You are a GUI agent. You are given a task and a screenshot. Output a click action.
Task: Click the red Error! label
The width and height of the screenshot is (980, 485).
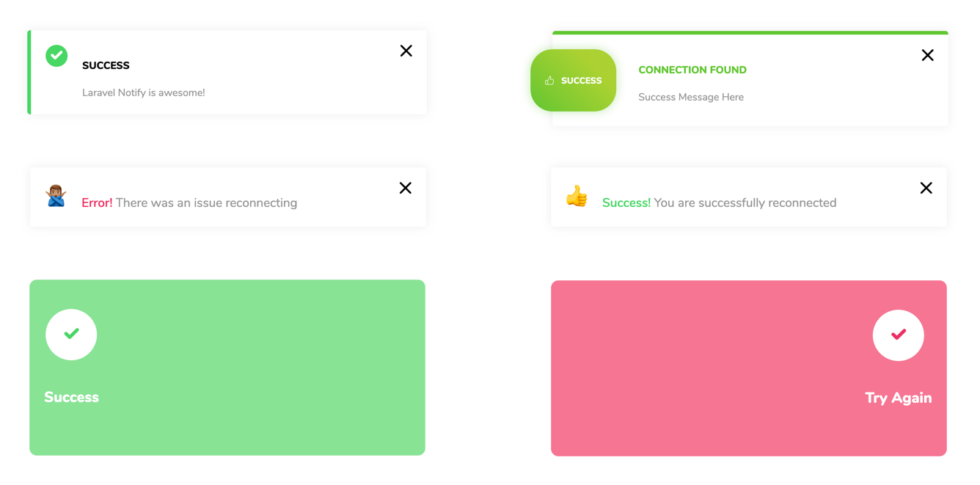97,203
